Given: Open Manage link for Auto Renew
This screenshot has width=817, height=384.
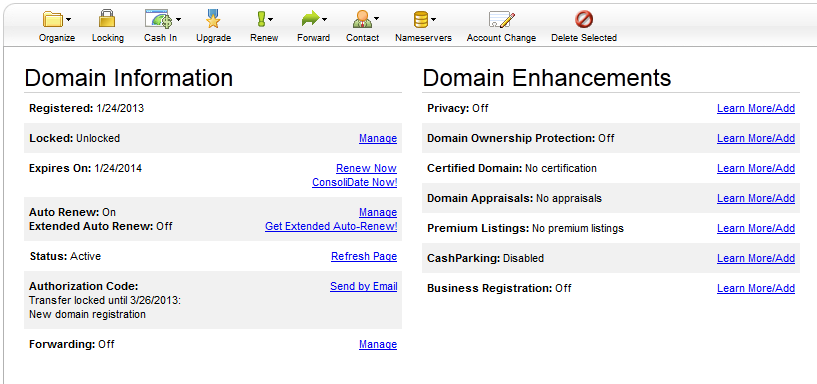Looking at the screenshot, I should pos(378,213).
